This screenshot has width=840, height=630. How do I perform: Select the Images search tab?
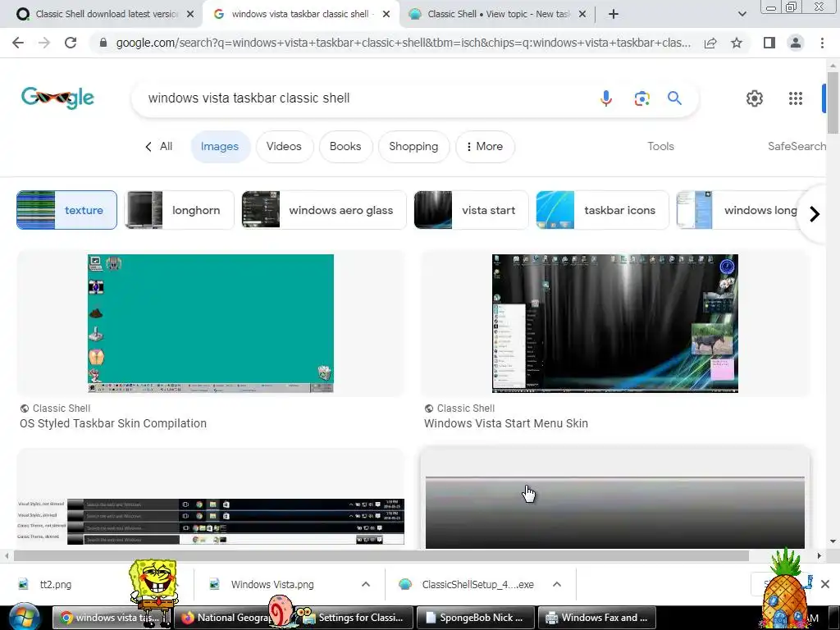point(220,146)
